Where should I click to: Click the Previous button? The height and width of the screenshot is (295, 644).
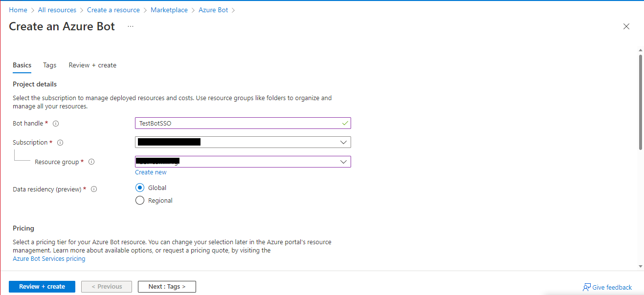tap(107, 287)
